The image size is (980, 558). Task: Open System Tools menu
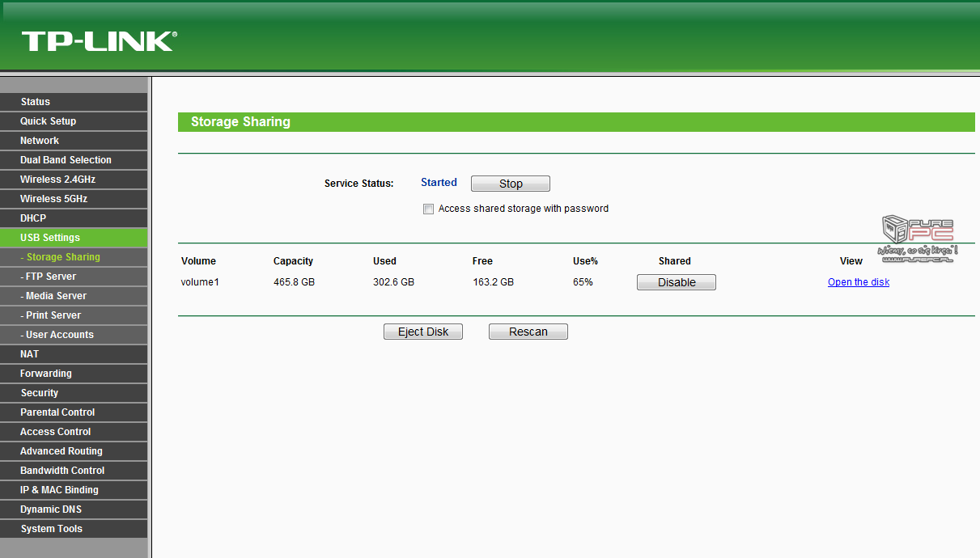52,529
